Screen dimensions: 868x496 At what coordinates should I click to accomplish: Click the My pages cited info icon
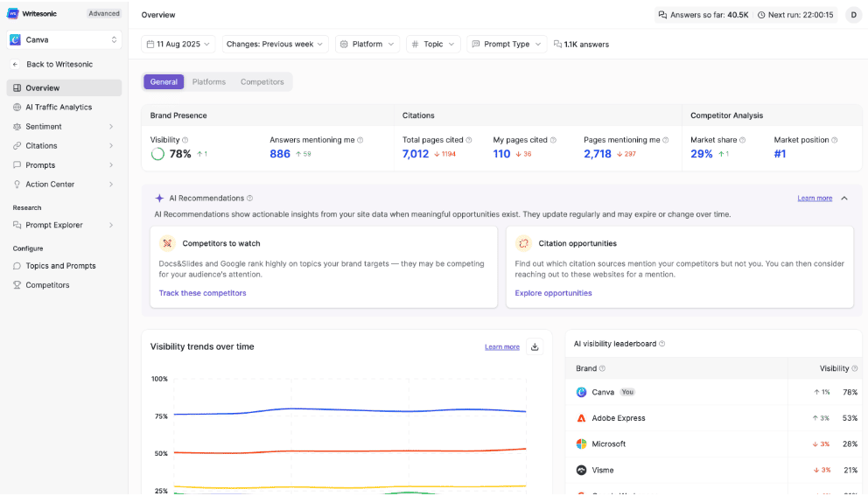pos(553,140)
